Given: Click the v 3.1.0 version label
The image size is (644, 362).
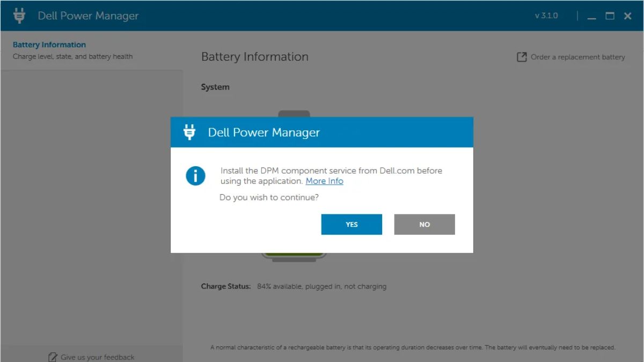Looking at the screenshot, I should tap(546, 16).
